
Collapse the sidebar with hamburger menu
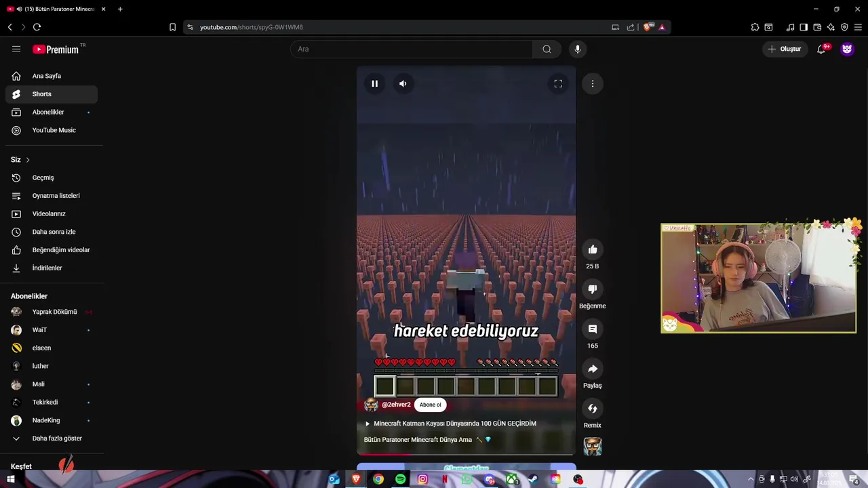pyautogui.click(x=16, y=49)
